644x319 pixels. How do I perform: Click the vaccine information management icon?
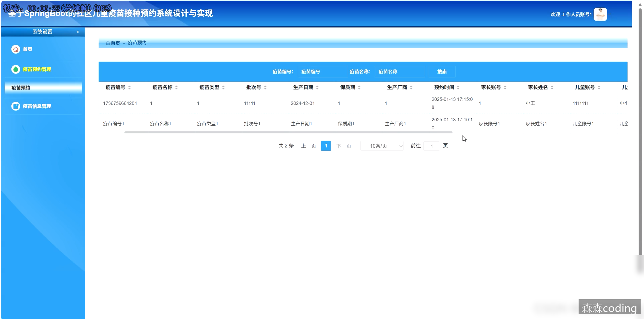(x=16, y=106)
